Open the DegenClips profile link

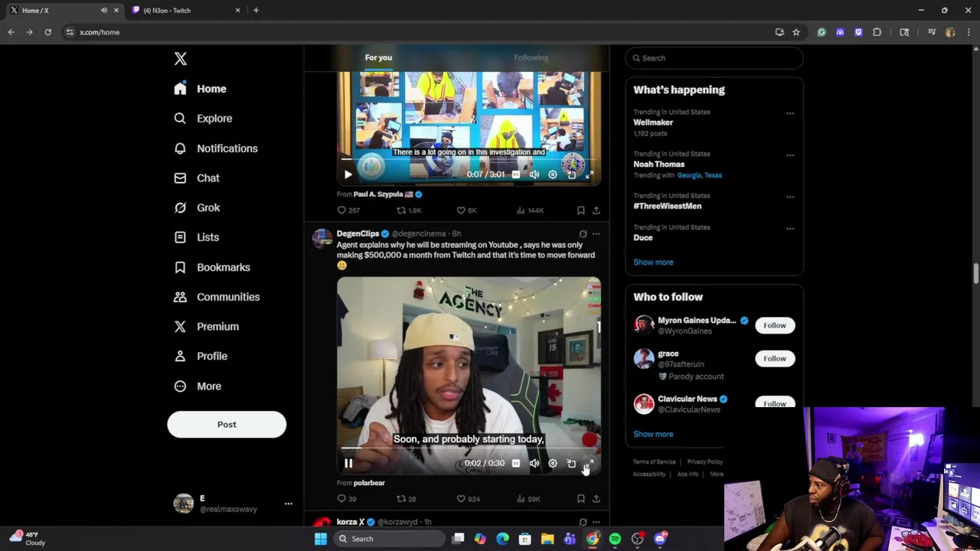click(x=358, y=233)
